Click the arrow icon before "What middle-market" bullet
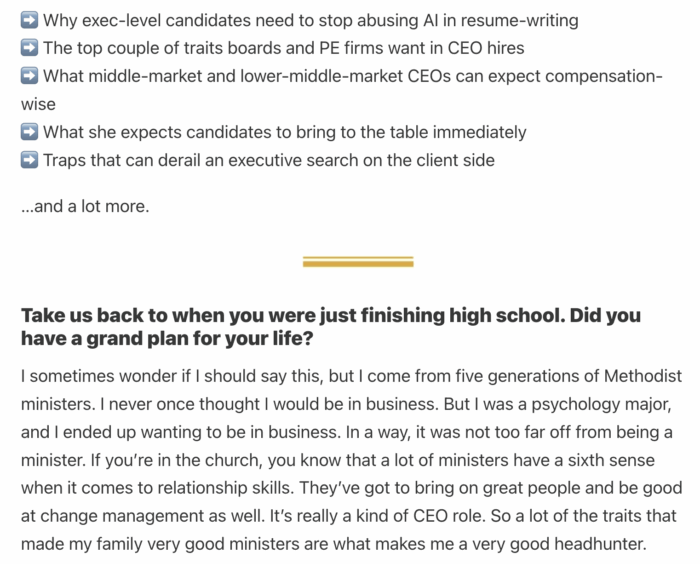The height and width of the screenshot is (564, 700). coord(29,76)
